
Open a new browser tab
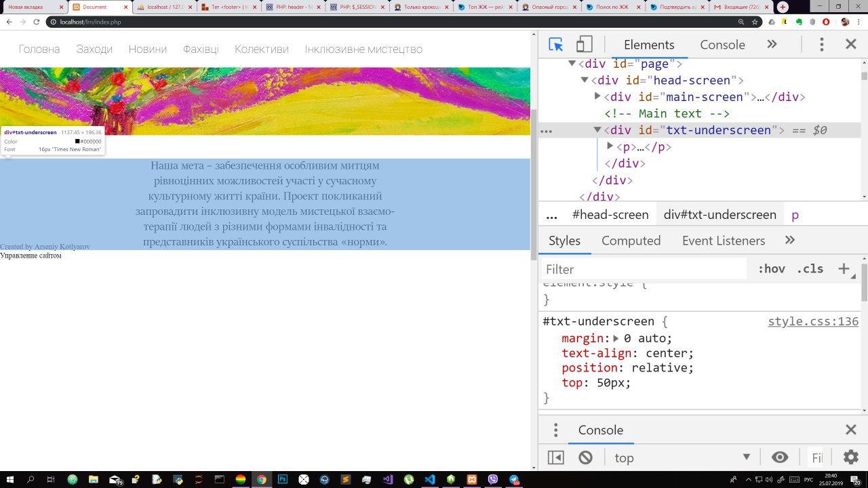pos(783,7)
